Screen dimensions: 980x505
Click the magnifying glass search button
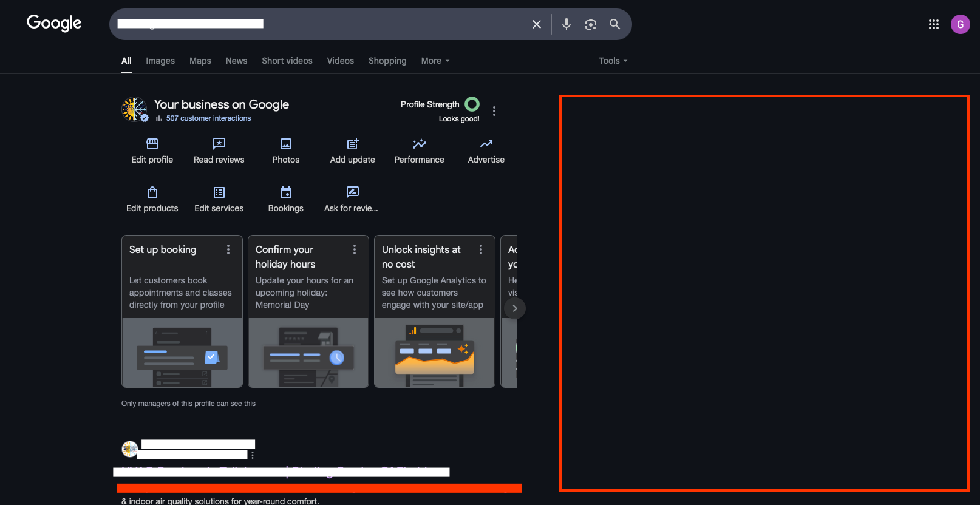(x=615, y=24)
